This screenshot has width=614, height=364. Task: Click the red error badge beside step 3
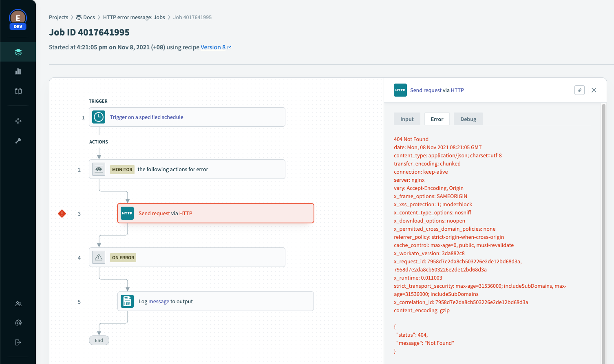(x=62, y=213)
